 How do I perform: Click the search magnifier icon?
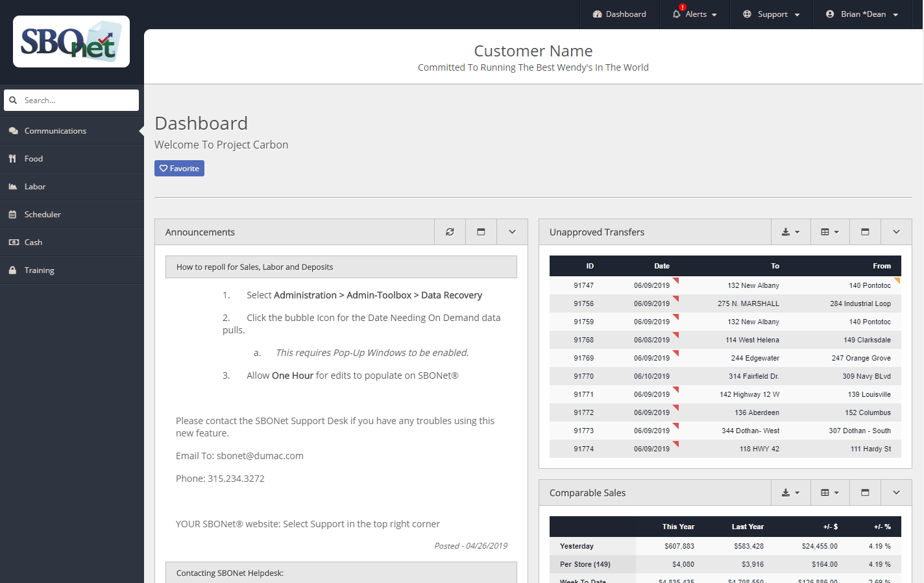13,101
